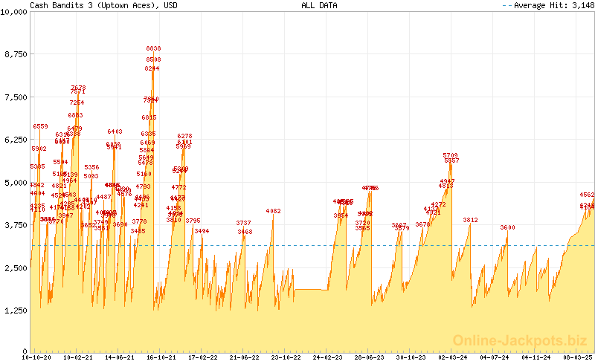This screenshot has width=595, height=364.
Task: Click the 5709 peak label
Action: 450,155
